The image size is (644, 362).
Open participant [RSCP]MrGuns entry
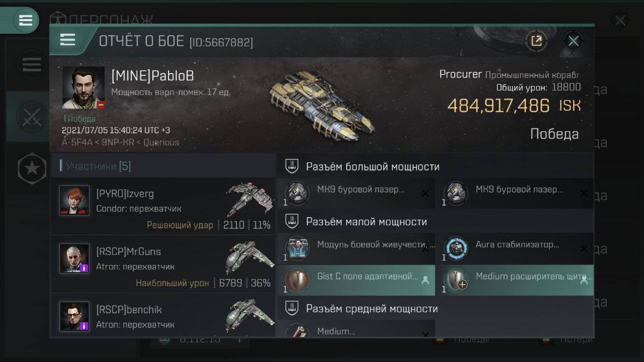pos(163,264)
